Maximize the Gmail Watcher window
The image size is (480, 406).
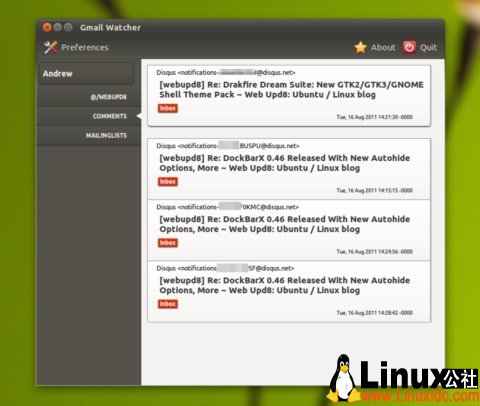(x=68, y=27)
